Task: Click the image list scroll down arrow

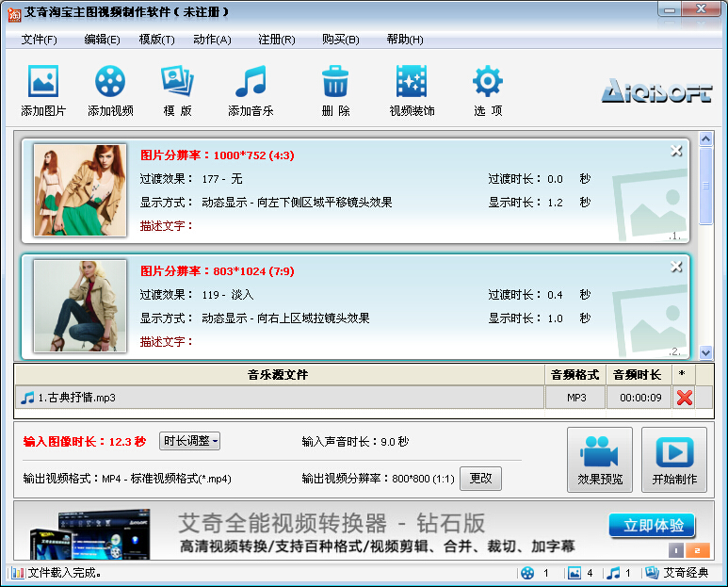Action: point(705,352)
